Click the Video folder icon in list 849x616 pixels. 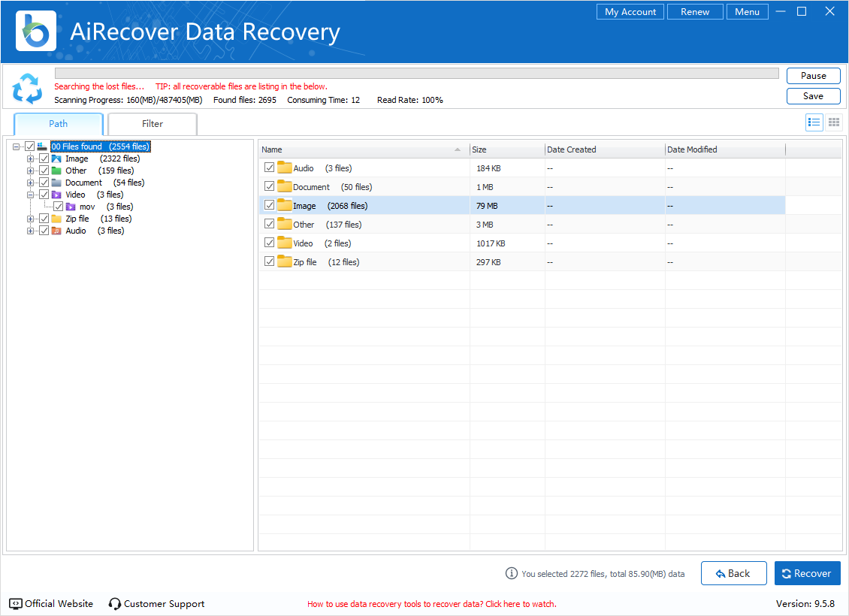click(x=284, y=243)
